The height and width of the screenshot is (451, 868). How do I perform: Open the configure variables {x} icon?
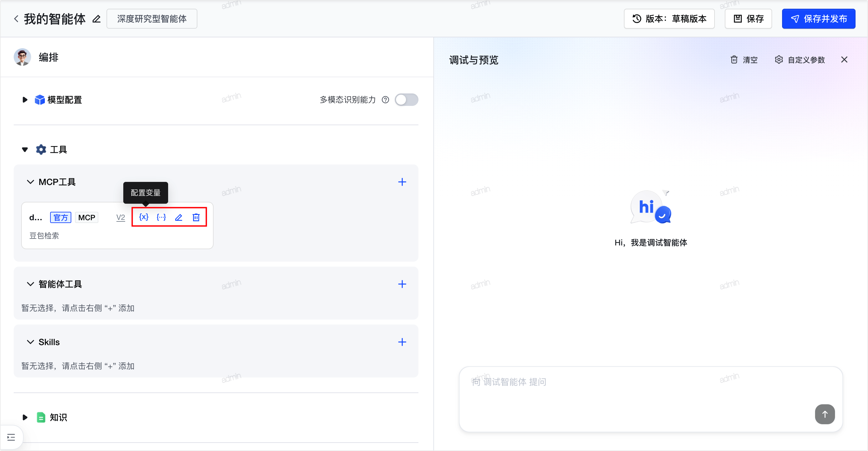[144, 217]
